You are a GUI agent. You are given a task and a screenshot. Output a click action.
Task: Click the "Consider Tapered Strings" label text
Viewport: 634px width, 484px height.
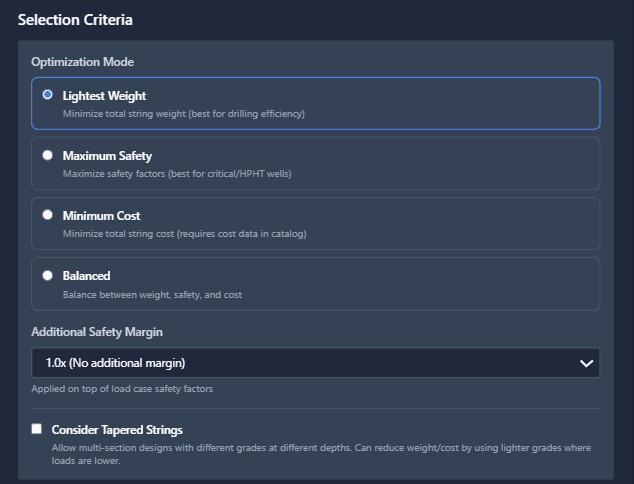pos(117,430)
